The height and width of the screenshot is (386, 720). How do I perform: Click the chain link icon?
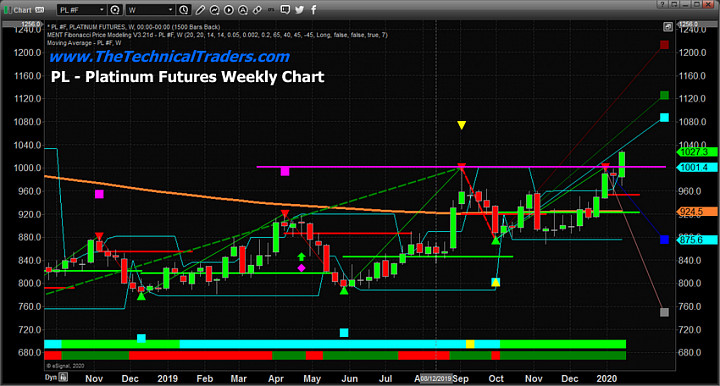tap(257, 10)
